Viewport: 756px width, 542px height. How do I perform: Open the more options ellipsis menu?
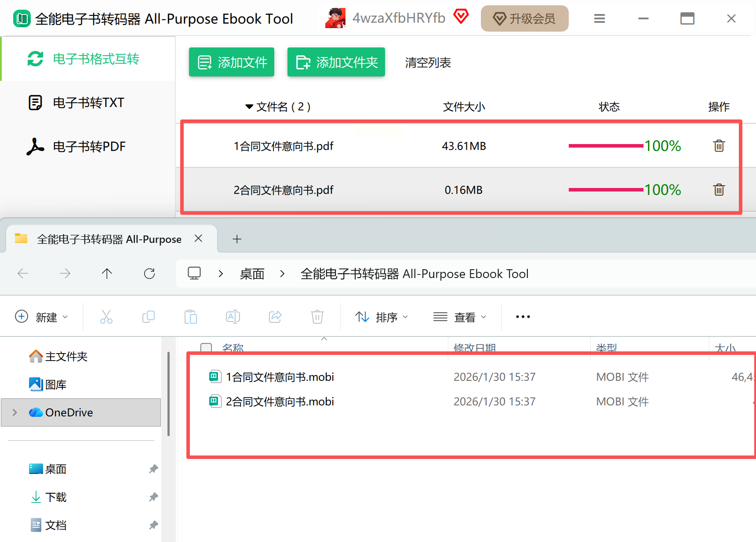point(523,317)
